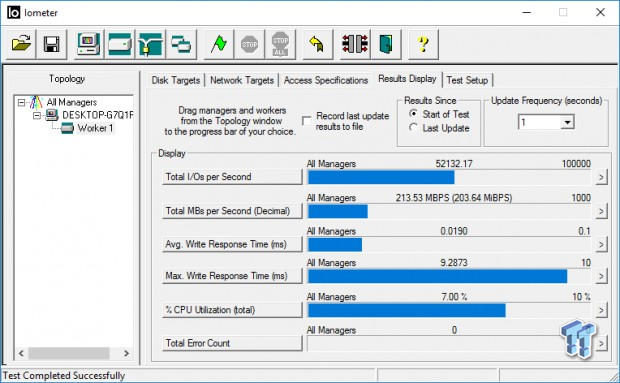The image size is (620, 383).
Task: Click Max. Write Response Time progress bar
Action: pos(449,277)
